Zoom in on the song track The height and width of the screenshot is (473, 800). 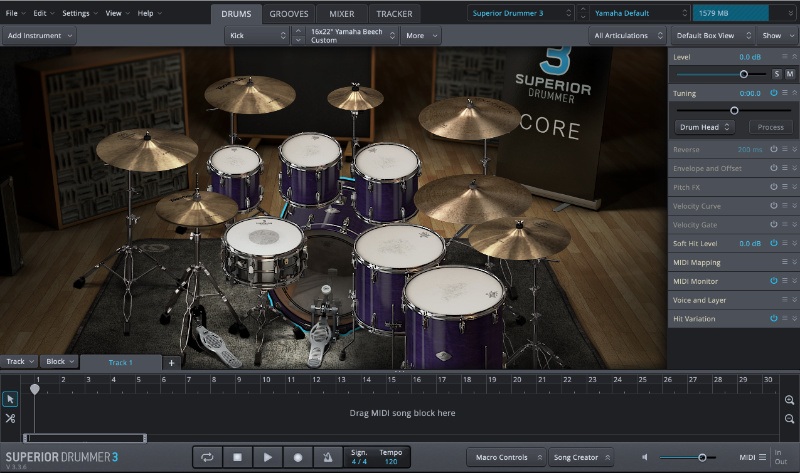(789, 400)
